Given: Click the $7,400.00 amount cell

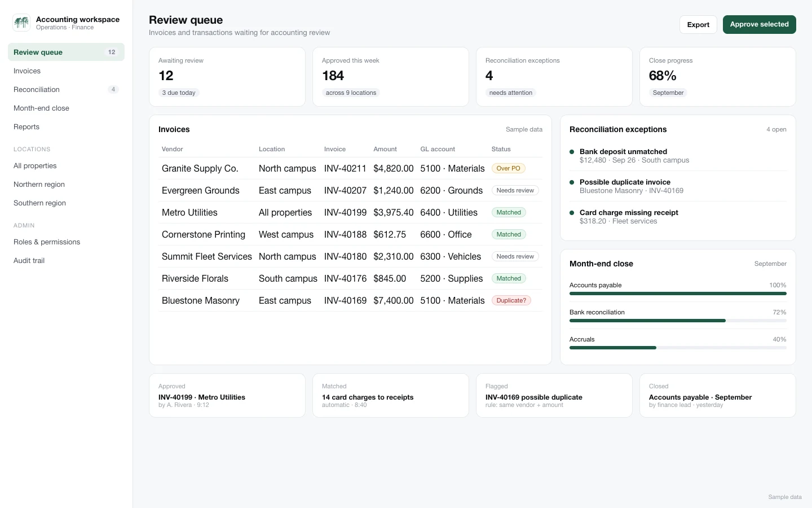Looking at the screenshot, I should pos(394,301).
